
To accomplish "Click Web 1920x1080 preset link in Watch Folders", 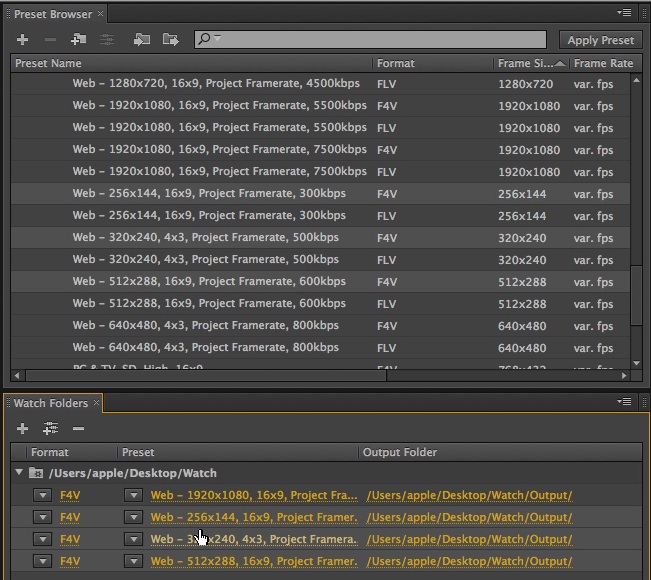I will coord(254,495).
